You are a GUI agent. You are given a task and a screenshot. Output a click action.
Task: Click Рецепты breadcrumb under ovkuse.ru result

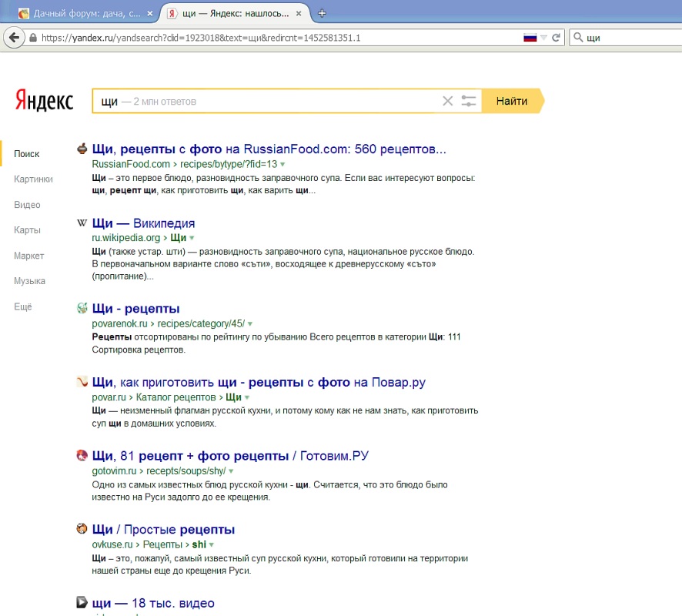tap(162, 544)
